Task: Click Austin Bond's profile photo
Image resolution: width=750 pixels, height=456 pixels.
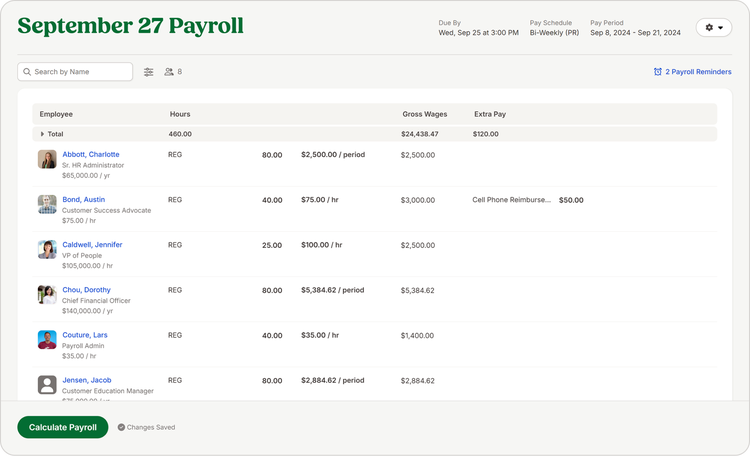Action: pyautogui.click(x=47, y=204)
